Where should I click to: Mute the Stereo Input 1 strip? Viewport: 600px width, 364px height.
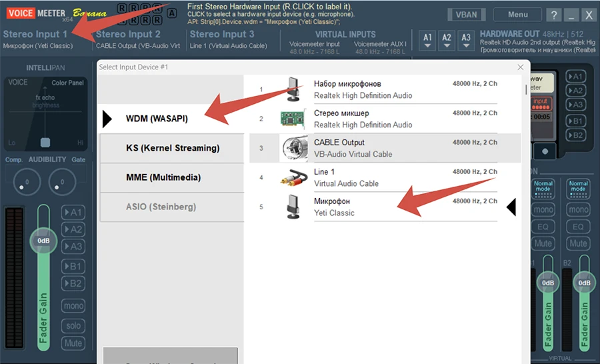pyautogui.click(x=73, y=343)
